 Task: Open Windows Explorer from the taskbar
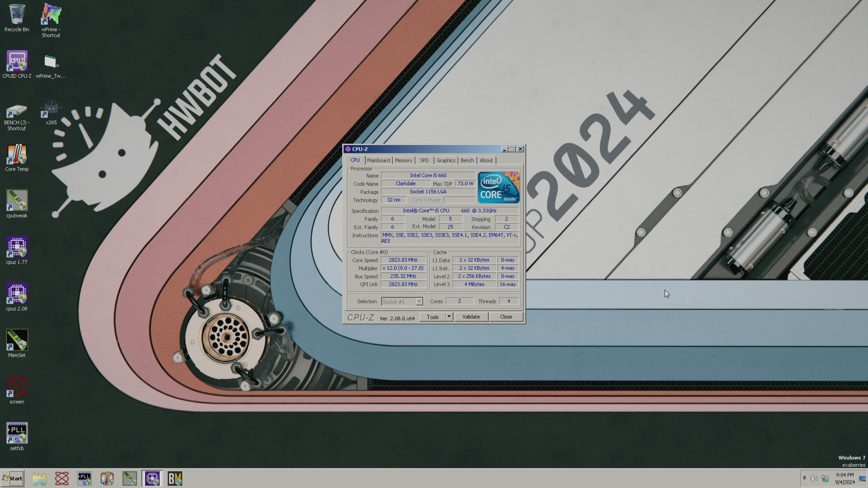coord(39,479)
